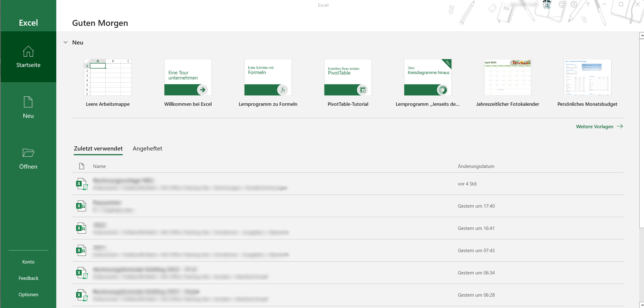Open the Willkommen bei Excel tour template
Image resolution: width=644 pixels, height=308 pixels.
click(x=188, y=77)
